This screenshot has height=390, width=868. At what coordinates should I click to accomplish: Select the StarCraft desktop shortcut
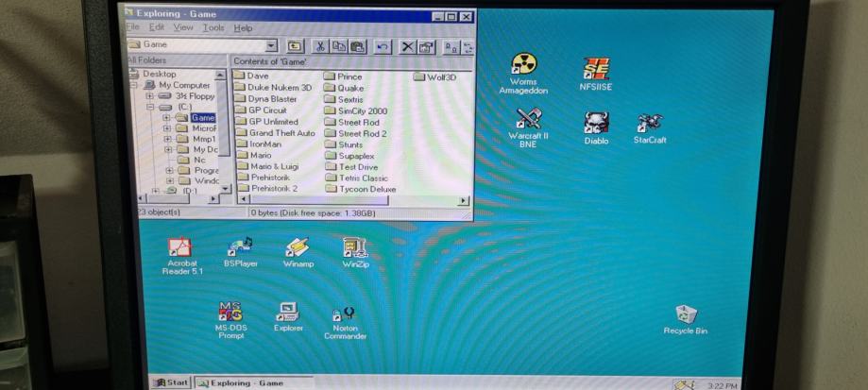coord(650,128)
